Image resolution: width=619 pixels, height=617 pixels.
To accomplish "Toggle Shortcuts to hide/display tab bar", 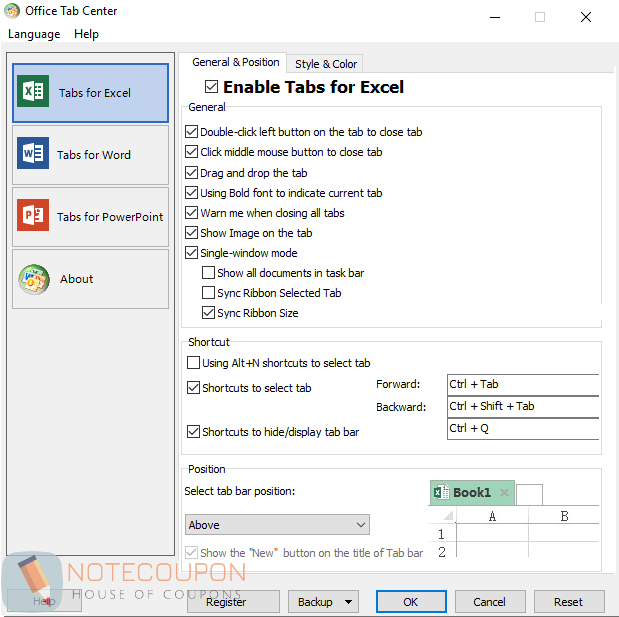I will [193, 431].
